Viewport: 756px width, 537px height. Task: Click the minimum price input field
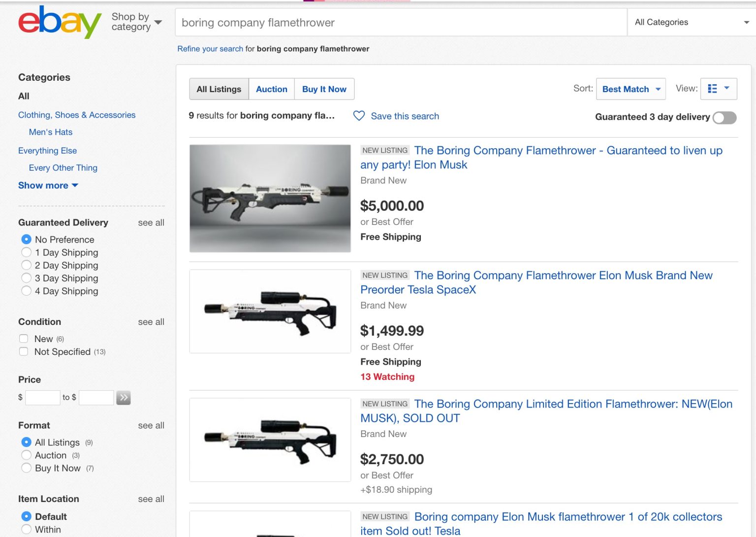(42, 397)
